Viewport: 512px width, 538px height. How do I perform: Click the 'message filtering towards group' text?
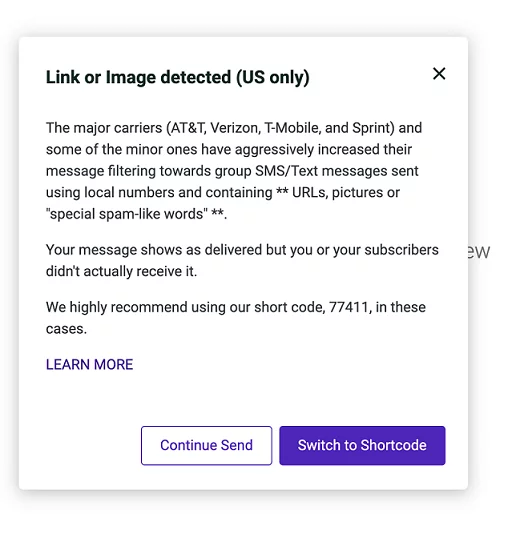pos(149,171)
